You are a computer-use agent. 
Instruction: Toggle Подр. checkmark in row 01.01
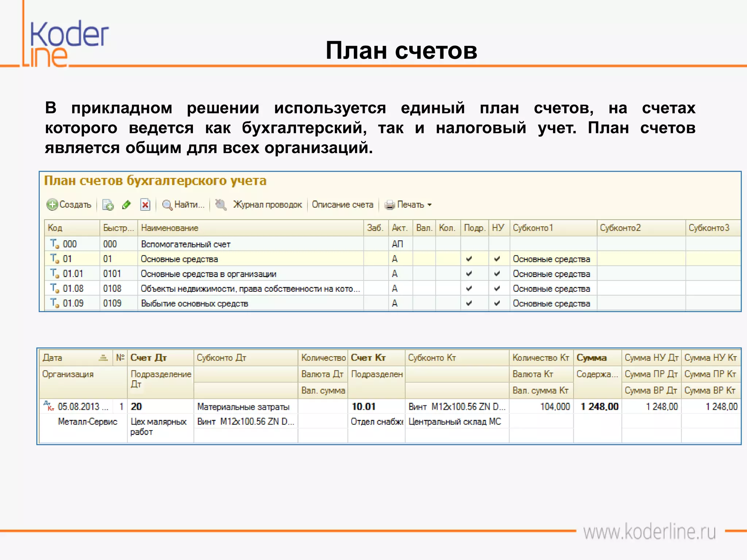tap(469, 273)
